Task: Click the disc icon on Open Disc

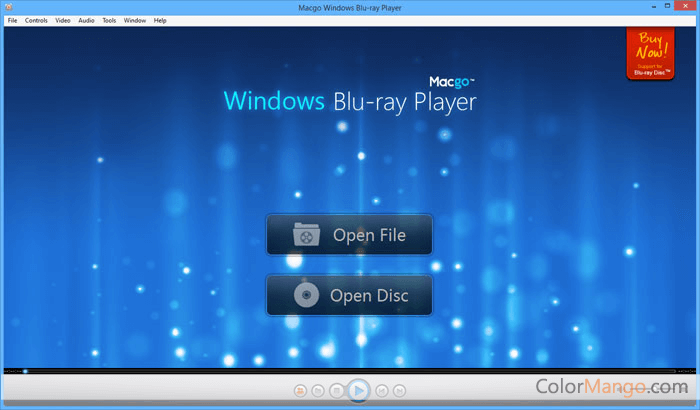Action: pos(306,296)
